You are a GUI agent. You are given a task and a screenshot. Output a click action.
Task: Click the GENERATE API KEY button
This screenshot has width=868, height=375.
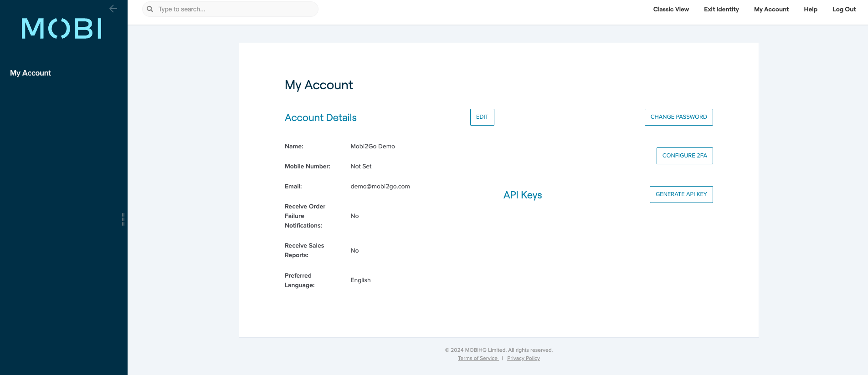tap(681, 194)
